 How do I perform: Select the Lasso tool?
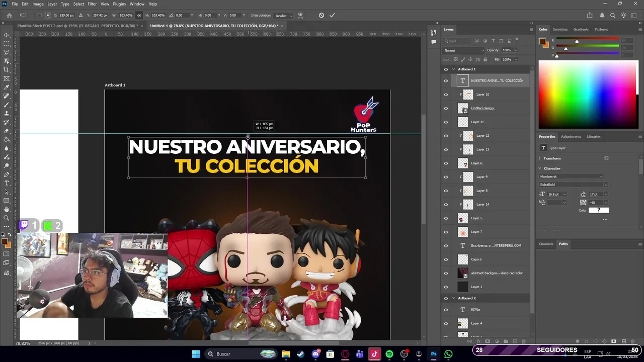pos(7,52)
